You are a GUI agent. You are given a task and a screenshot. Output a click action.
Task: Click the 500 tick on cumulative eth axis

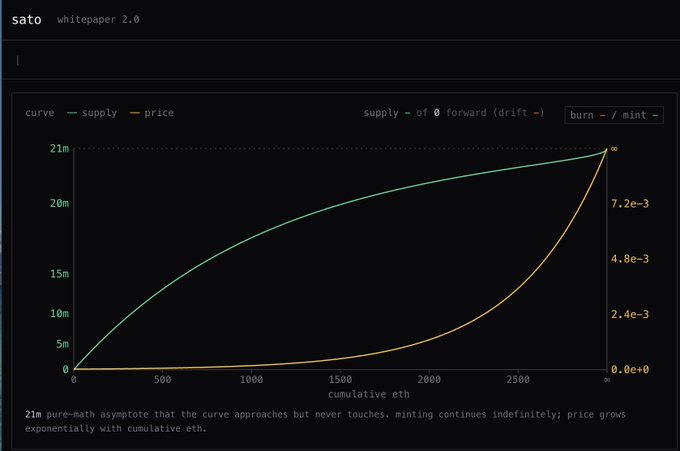[163, 380]
